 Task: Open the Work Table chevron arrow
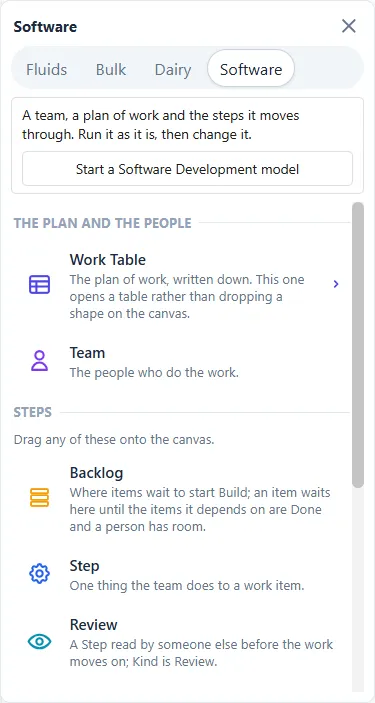[336, 284]
